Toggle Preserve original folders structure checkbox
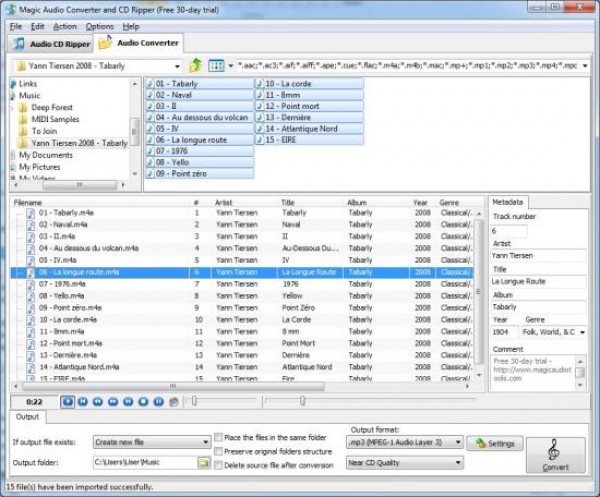 [219, 451]
